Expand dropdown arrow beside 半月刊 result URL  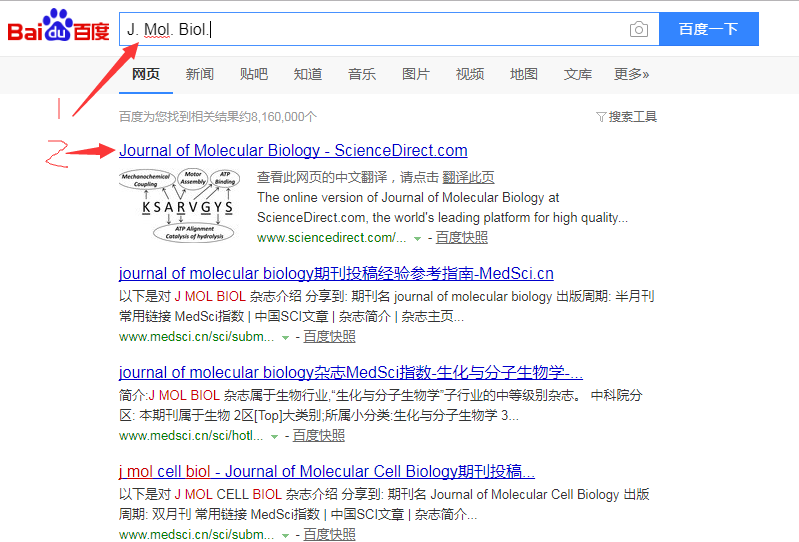pyautogui.click(x=285, y=338)
